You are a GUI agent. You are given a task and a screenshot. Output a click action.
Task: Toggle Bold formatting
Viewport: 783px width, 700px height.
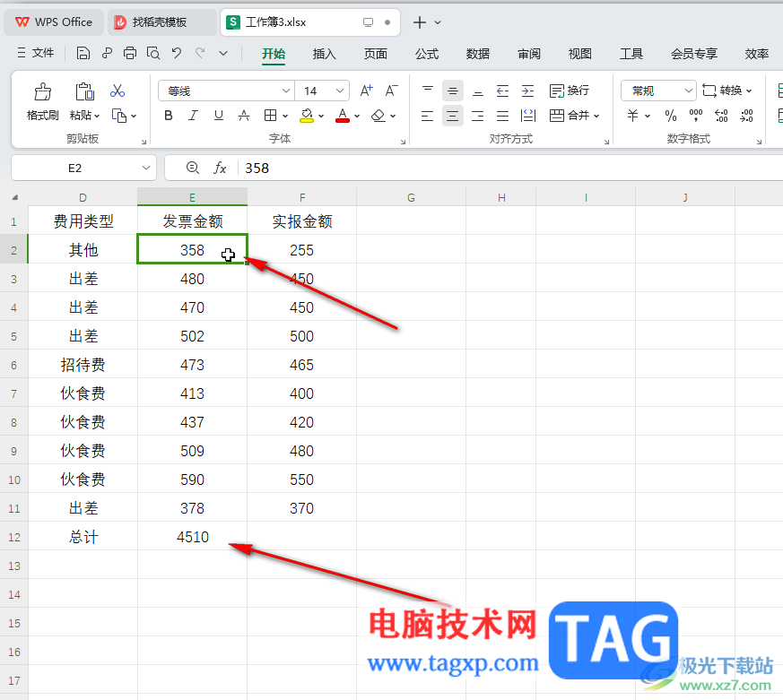[x=169, y=116]
